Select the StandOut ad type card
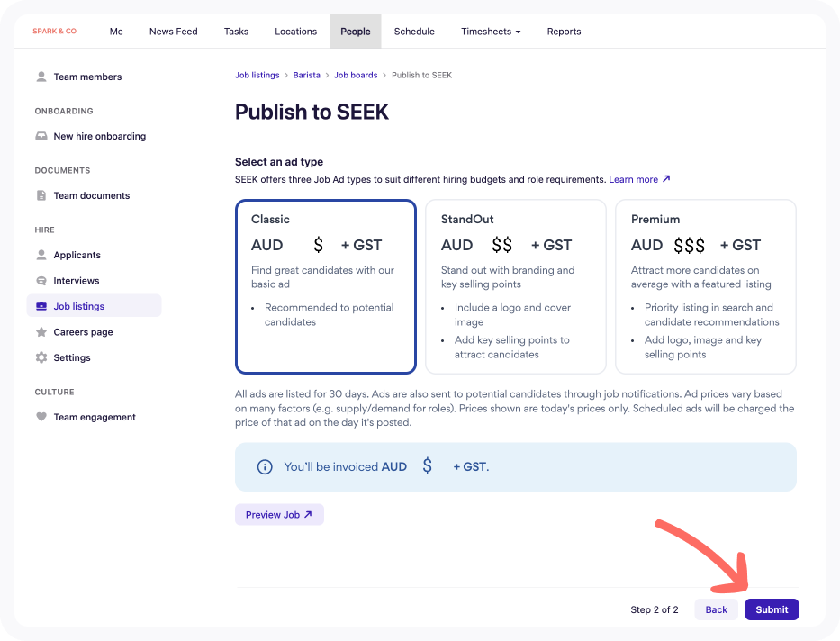840x641 pixels. 515,286
